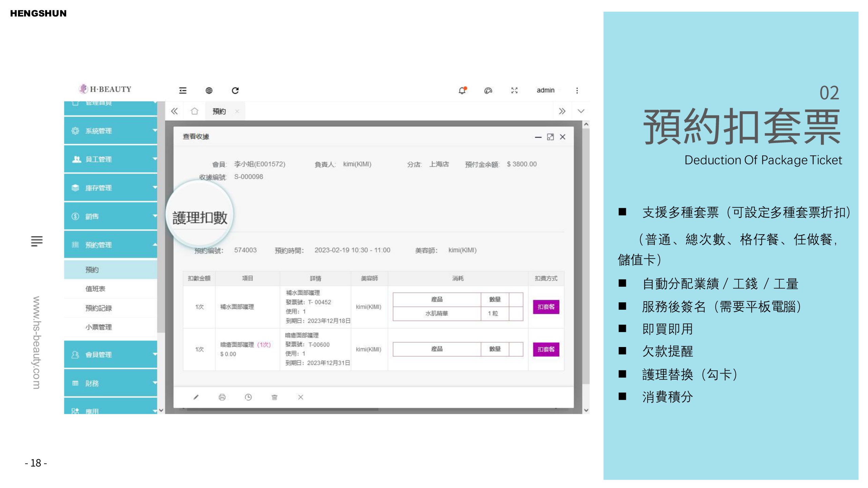This screenshot has height=488, width=868.
Task: Open the 預約記錄 submenu item
Action: [111, 308]
